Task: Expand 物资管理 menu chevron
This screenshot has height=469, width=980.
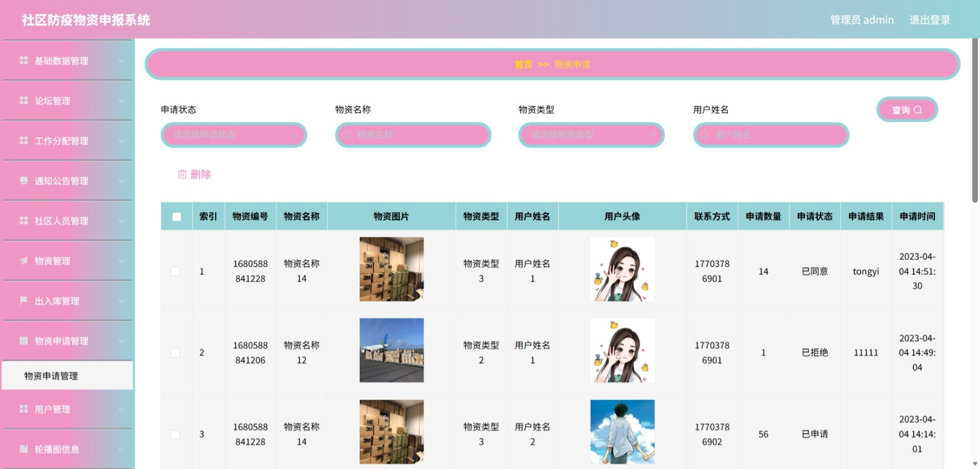Action: click(121, 261)
